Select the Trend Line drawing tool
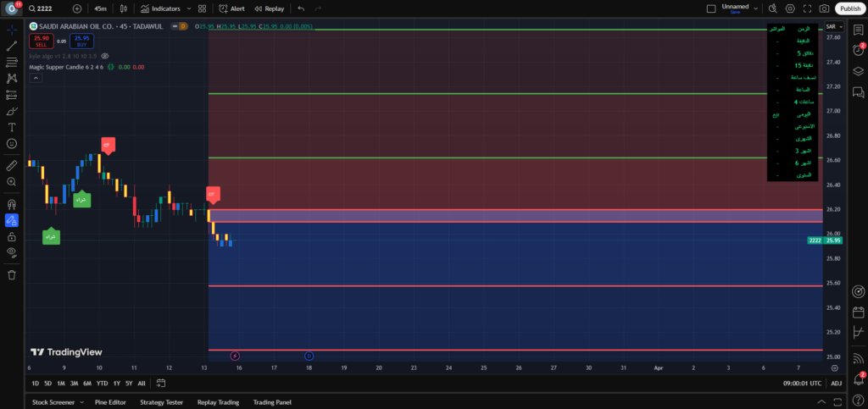868x409 pixels. coord(12,46)
